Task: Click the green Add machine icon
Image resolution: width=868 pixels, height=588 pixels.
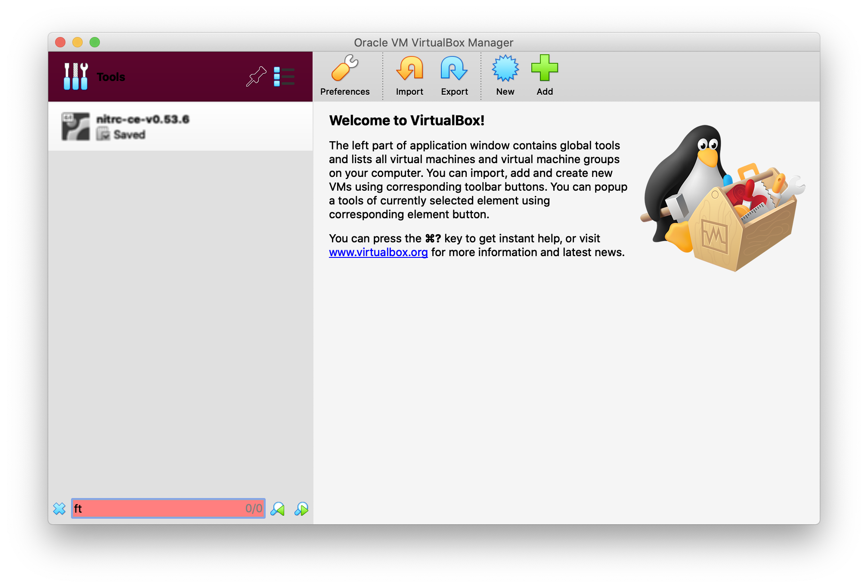Action: [x=545, y=68]
